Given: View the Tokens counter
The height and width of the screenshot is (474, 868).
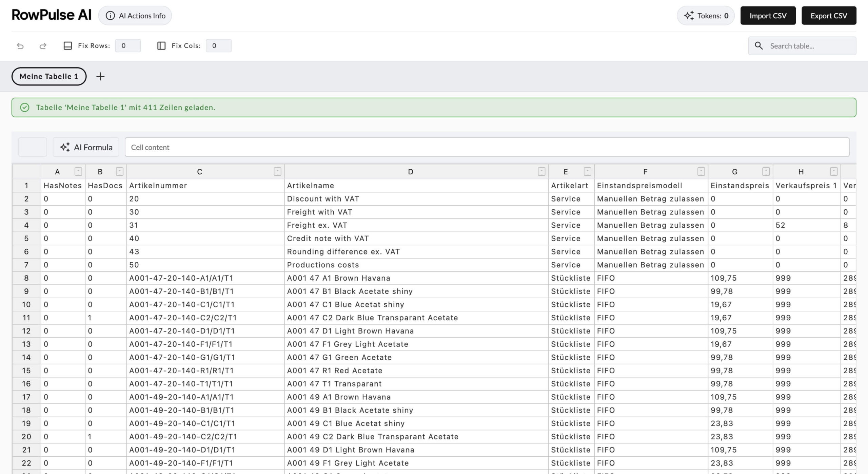Looking at the screenshot, I should (x=706, y=16).
